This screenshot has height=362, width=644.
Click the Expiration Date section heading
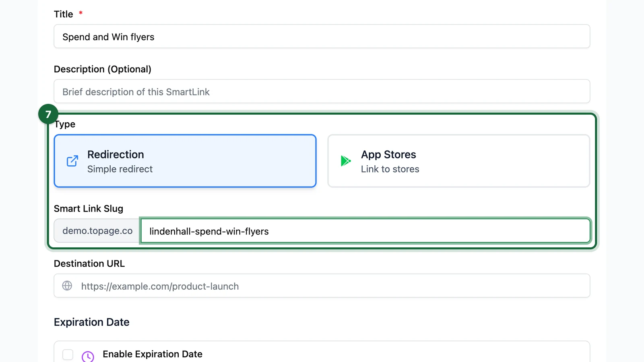[92, 322]
